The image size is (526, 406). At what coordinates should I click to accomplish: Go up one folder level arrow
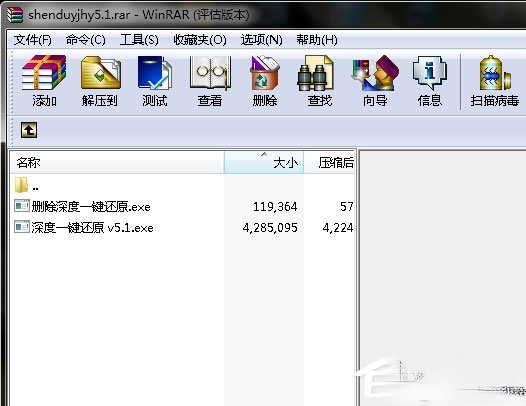(x=29, y=130)
